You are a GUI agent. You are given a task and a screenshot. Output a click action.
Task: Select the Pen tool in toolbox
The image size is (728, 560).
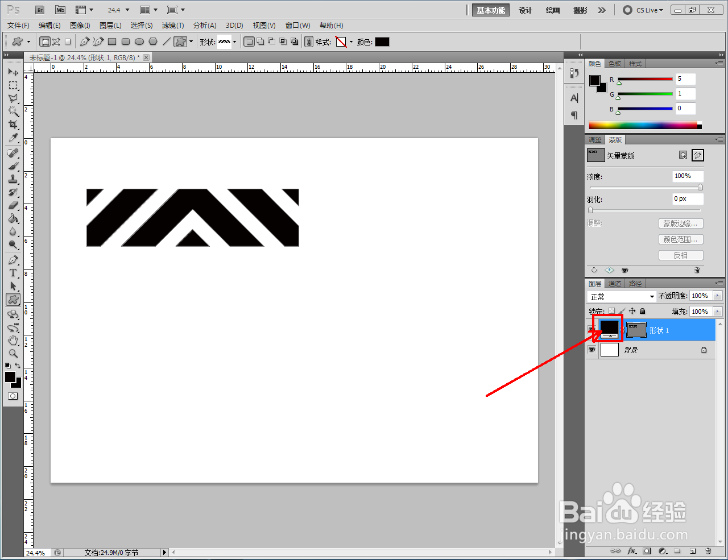tap(13, 260)
